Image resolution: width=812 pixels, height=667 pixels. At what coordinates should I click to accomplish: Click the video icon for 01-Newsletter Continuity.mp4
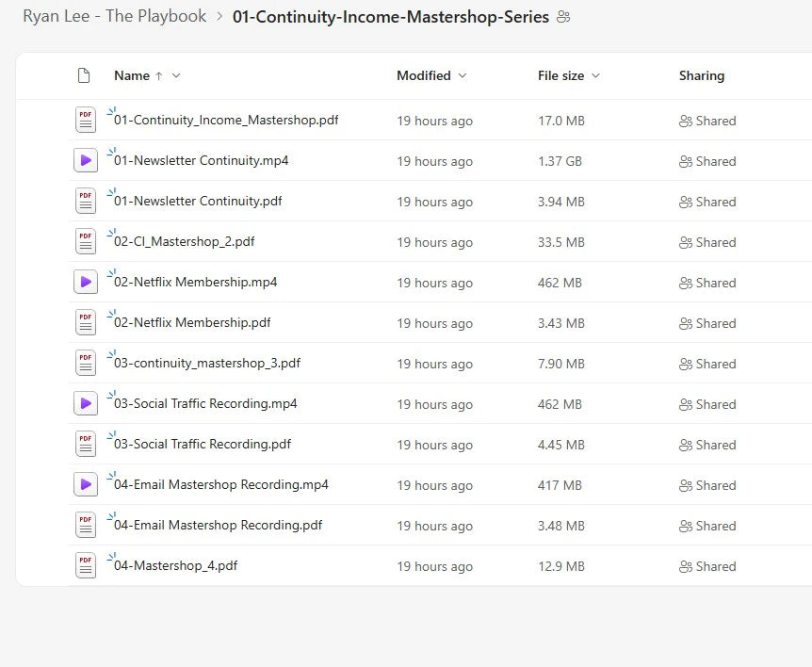pos(86,161)
